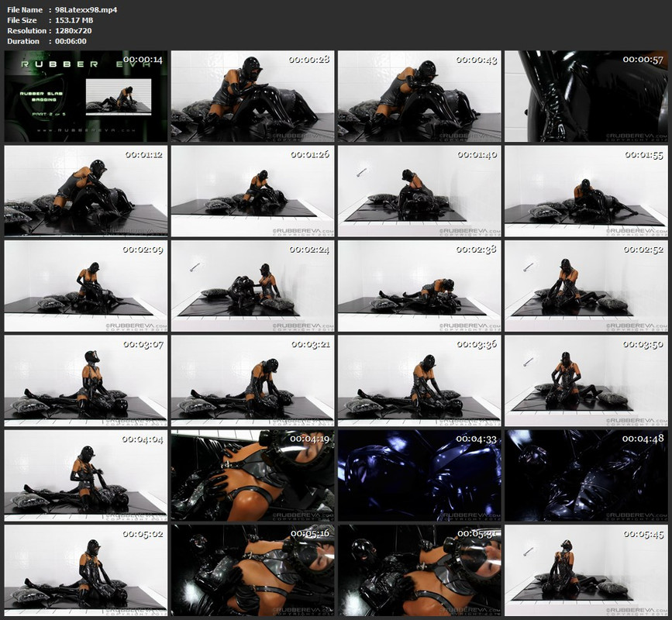Open the thumbnail stamped 00:02:24

pos(253,286)
